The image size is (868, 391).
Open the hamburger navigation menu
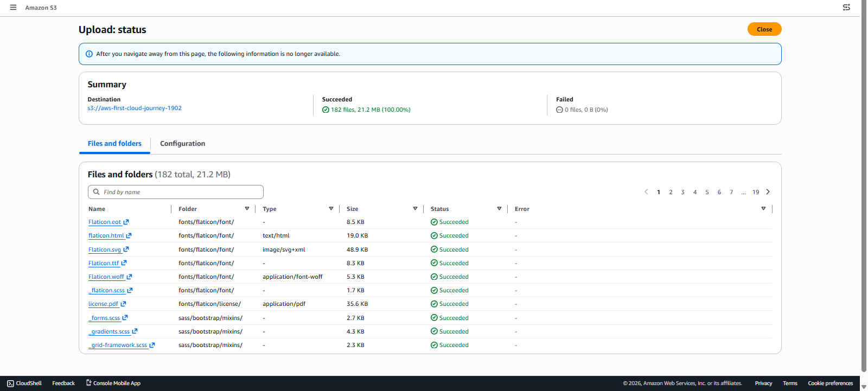coord(13,8)
